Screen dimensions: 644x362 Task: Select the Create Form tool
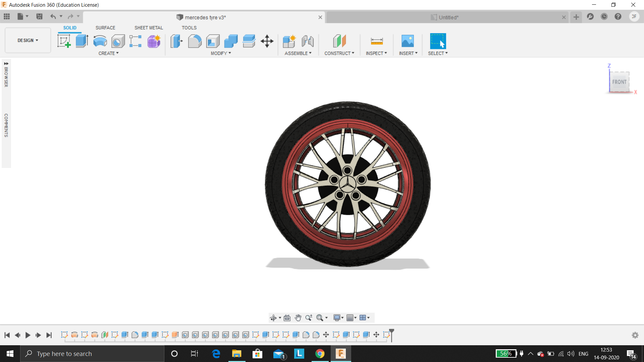(x=154, y=41)
